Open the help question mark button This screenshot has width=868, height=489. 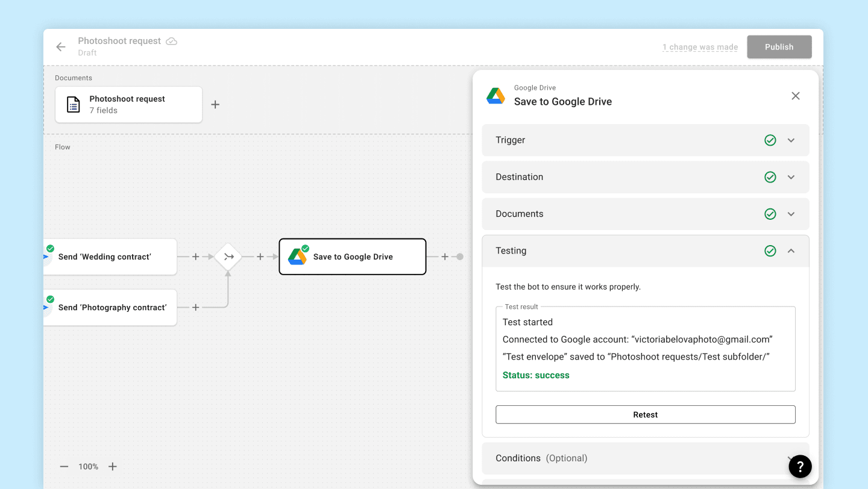coord(800,466)
